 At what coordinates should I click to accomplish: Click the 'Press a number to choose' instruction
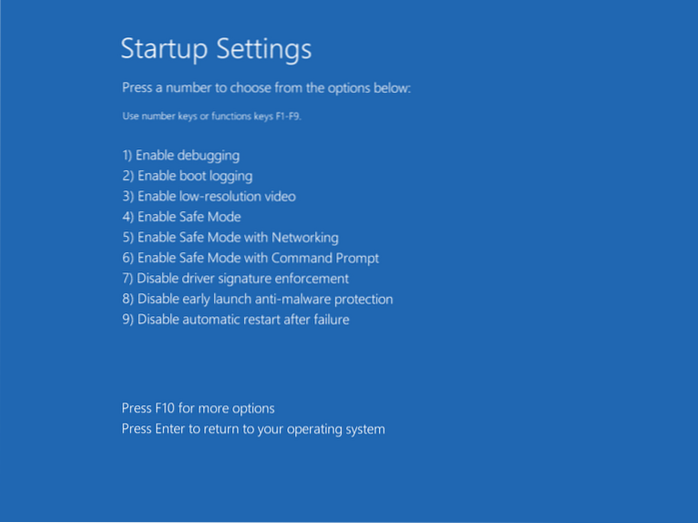click(x=266, y=88)
